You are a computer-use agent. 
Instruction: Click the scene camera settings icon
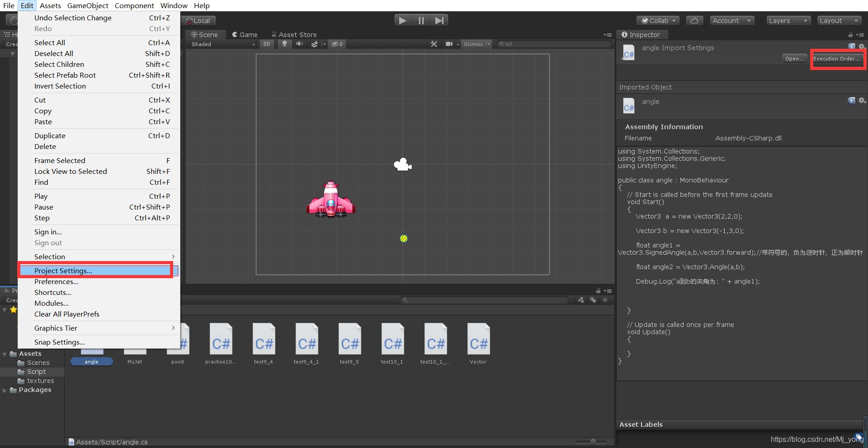click(x=449, y=44)
